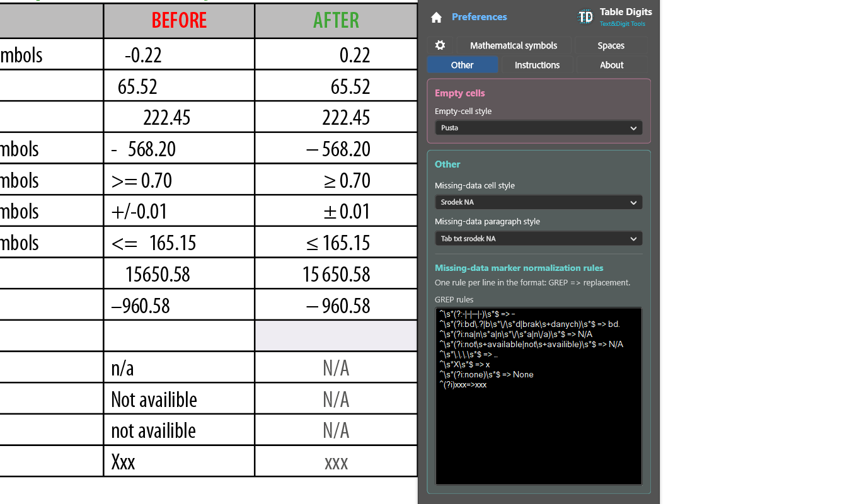Click the Text&Digit Tools subtitle
The height and width of the screenshot is (504, 857).
click(x=623, y=24)
